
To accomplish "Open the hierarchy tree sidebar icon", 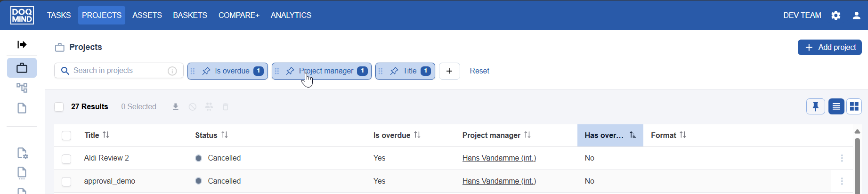I will pyautogui.click(x=22, y=88).
